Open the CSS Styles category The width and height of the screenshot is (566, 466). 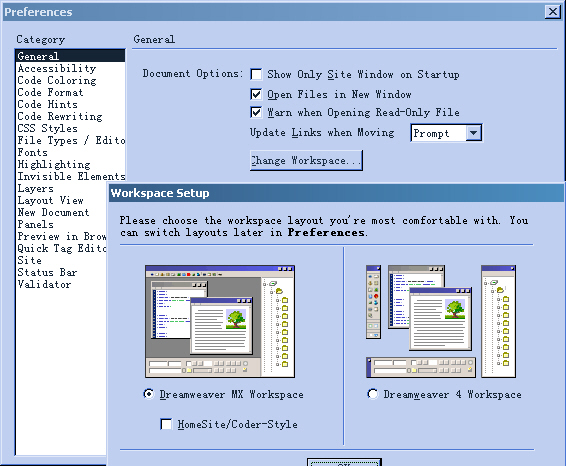click(48, 128)
